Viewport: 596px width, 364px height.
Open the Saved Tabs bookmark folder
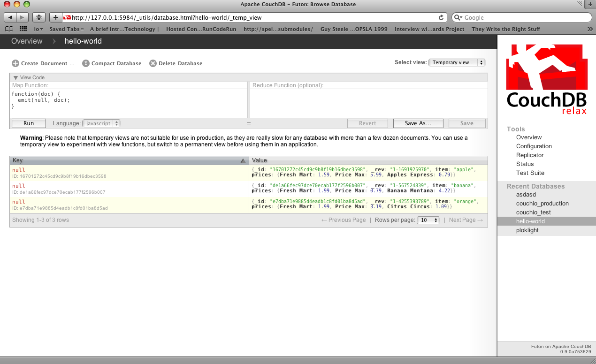[x=66, y=29]
